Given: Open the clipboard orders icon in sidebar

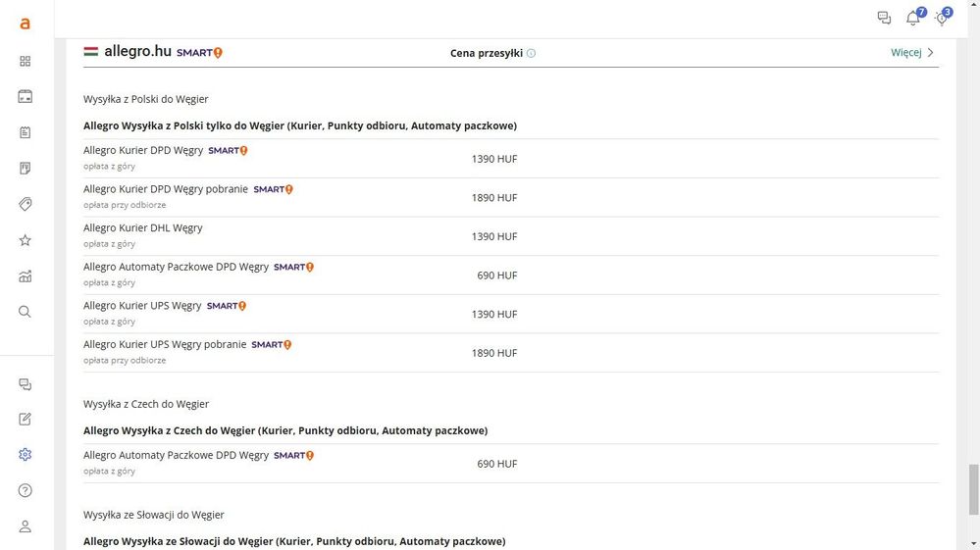Looking at the screenshot, I should tap(26, 132).
